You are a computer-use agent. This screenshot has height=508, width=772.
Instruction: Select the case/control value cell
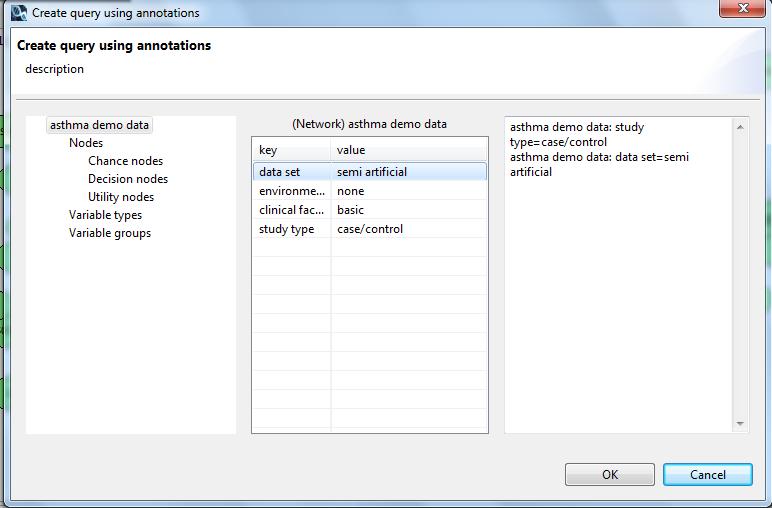coord(409,229)
